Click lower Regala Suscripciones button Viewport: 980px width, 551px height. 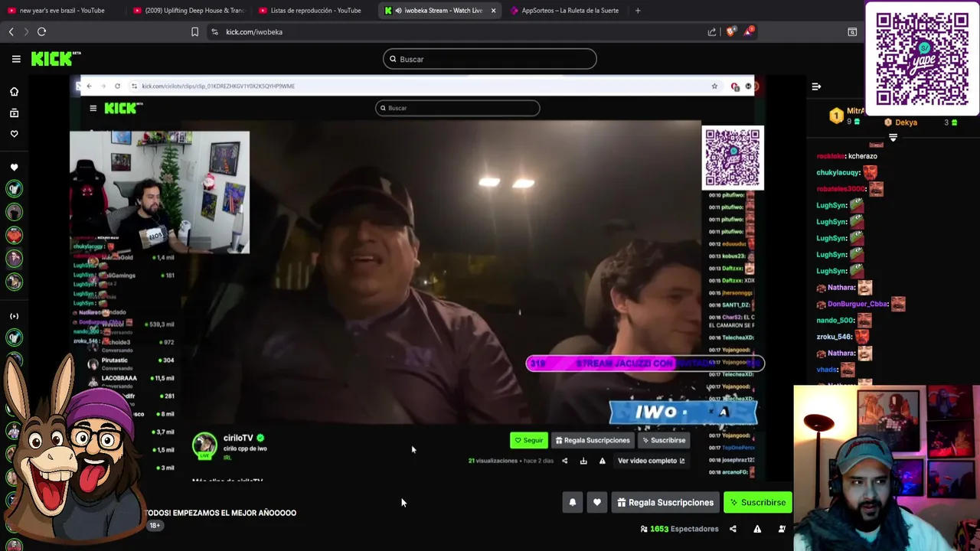[x=665, y=503]
